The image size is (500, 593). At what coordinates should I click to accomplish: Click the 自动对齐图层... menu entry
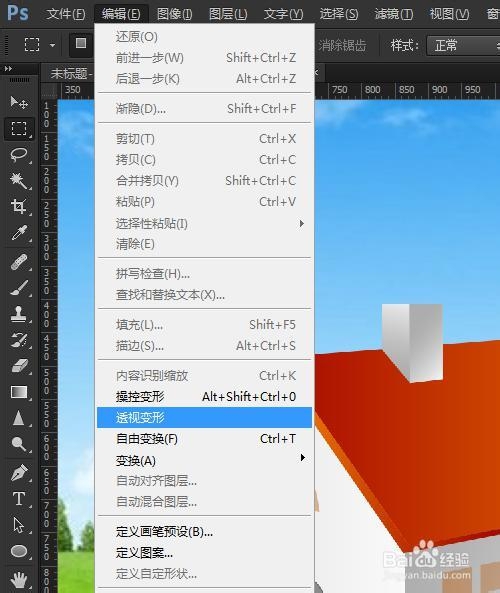205,481
